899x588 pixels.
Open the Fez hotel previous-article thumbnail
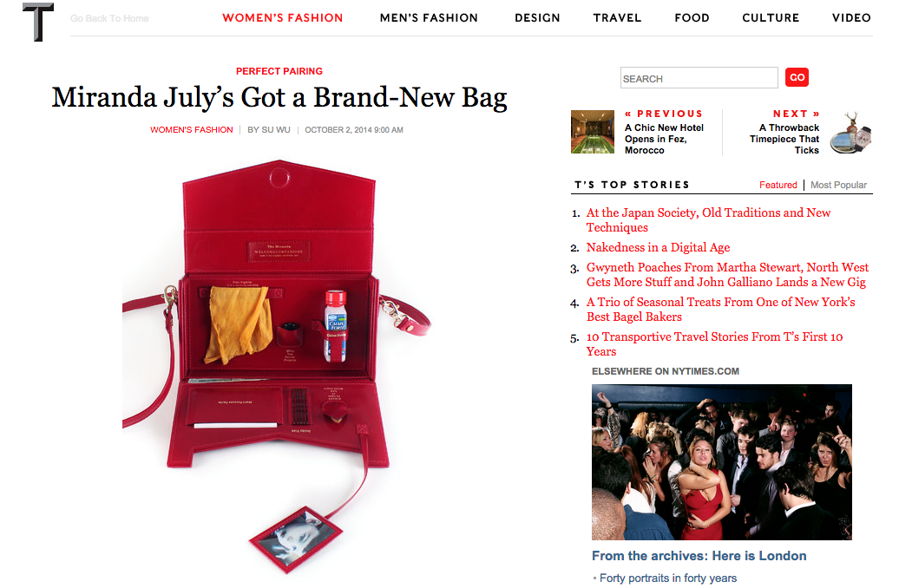coord(593,132)
